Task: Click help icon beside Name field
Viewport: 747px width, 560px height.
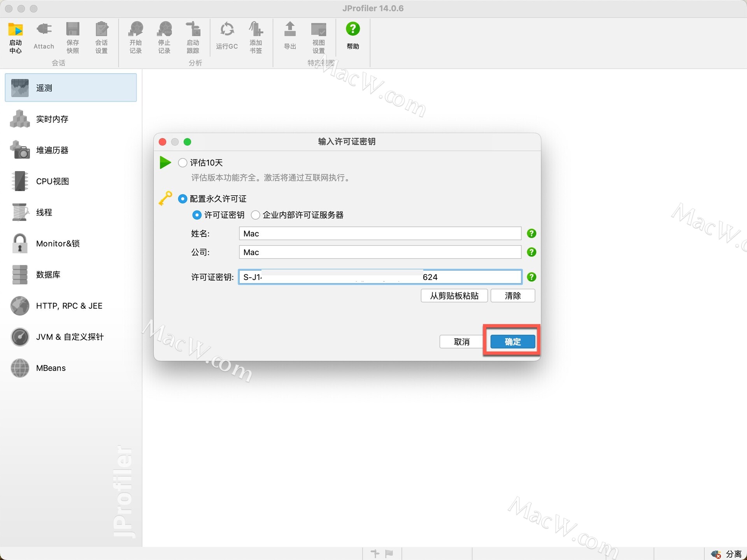Action: [531, 233]
